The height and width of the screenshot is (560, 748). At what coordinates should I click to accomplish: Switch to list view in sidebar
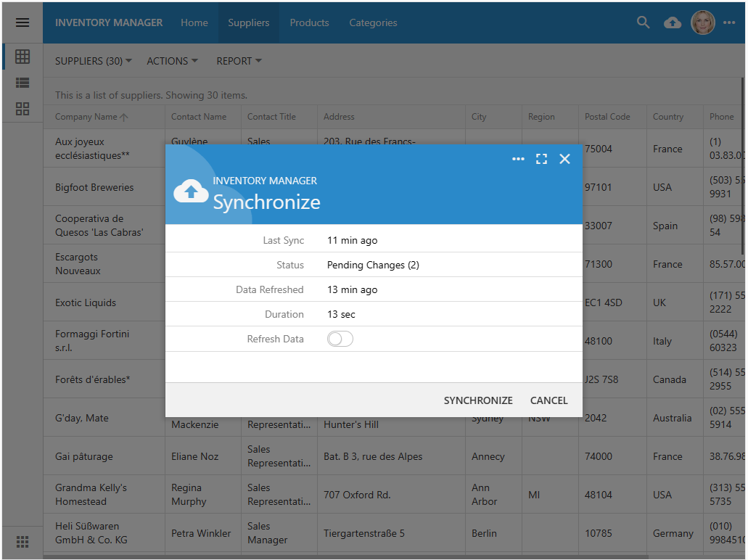pos(22,83)
